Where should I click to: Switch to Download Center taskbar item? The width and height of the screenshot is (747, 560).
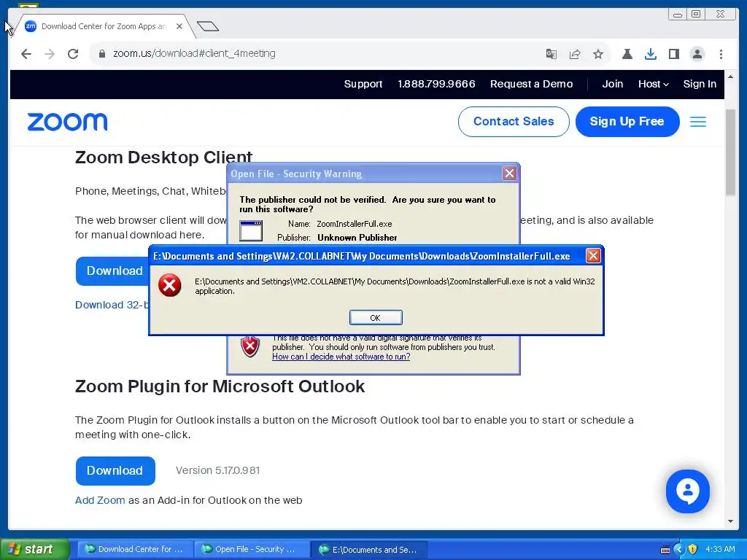135,549
